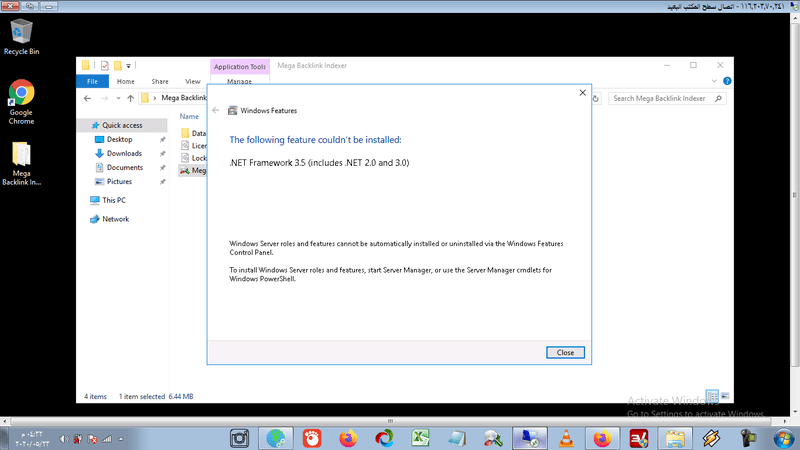Select Quick access in navigation pane
This screenshot has height=450, width=800.
[x=122, y=125]
